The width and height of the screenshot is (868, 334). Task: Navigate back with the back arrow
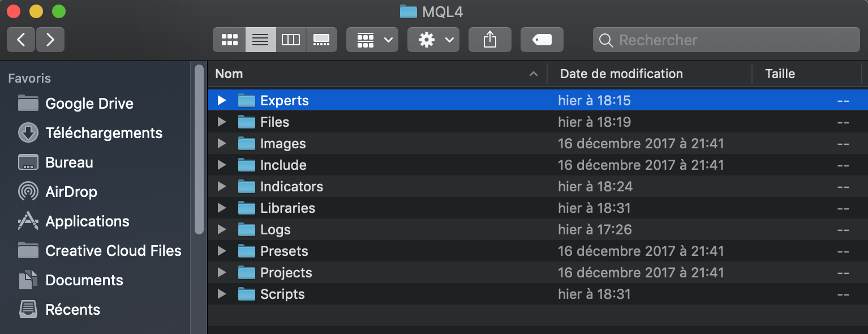point(20,40)
